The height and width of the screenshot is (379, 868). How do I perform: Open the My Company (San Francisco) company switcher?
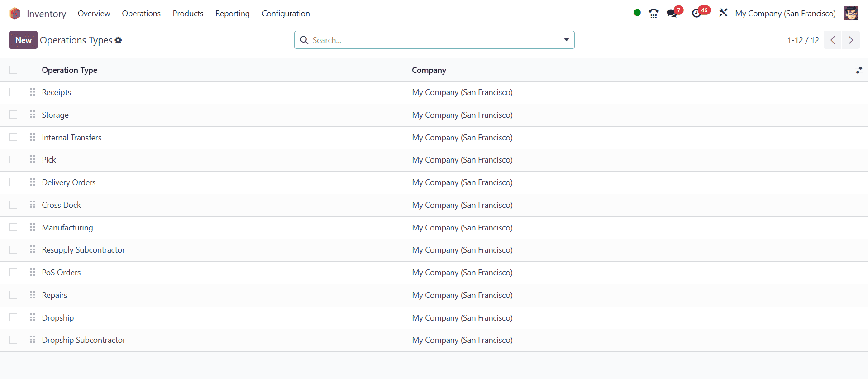[785, 14]
